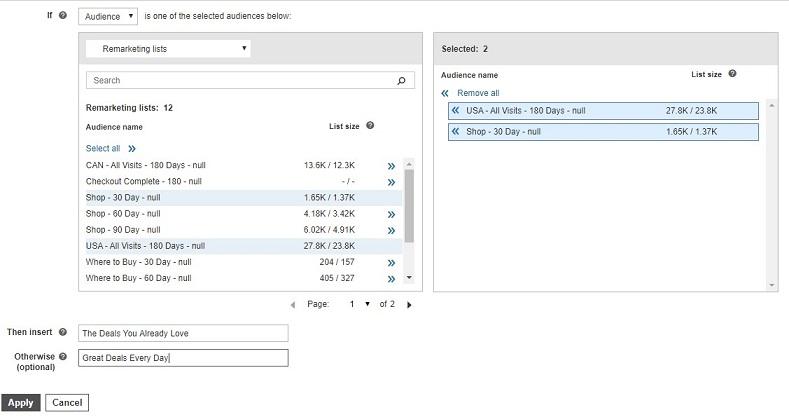Click the Then insert text field
The image size is (789, 417).
[x=183, y=333]
